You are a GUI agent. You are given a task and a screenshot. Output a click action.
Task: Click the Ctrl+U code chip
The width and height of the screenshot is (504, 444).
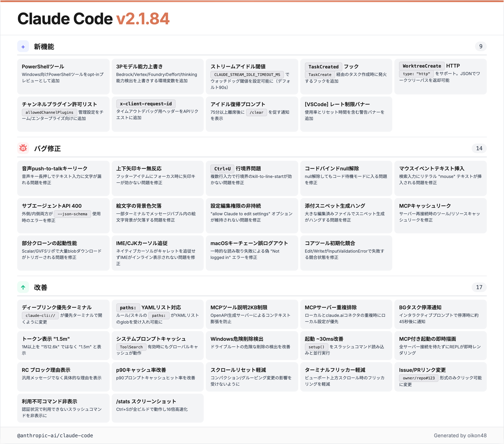[222, 169]
